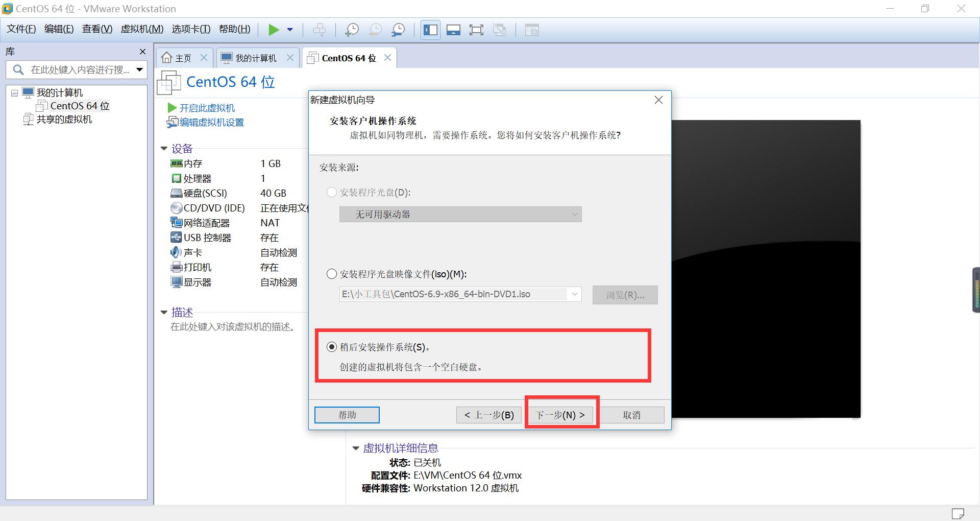Select the 安装程序光盘映像文件(iso) radio button
Viewport: 980px width, 521px height.
coord(332,274)
